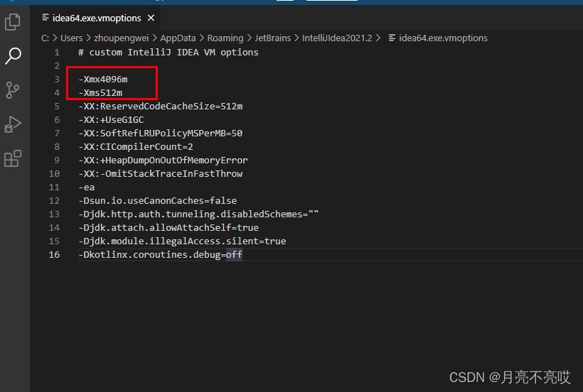Click line number 10 in the gutter
583x392 pixels.
point(54,174)
